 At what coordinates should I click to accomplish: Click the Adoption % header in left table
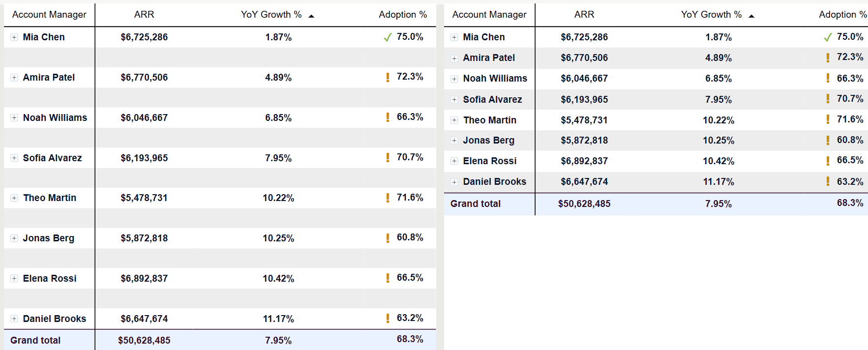coord(403,15)
